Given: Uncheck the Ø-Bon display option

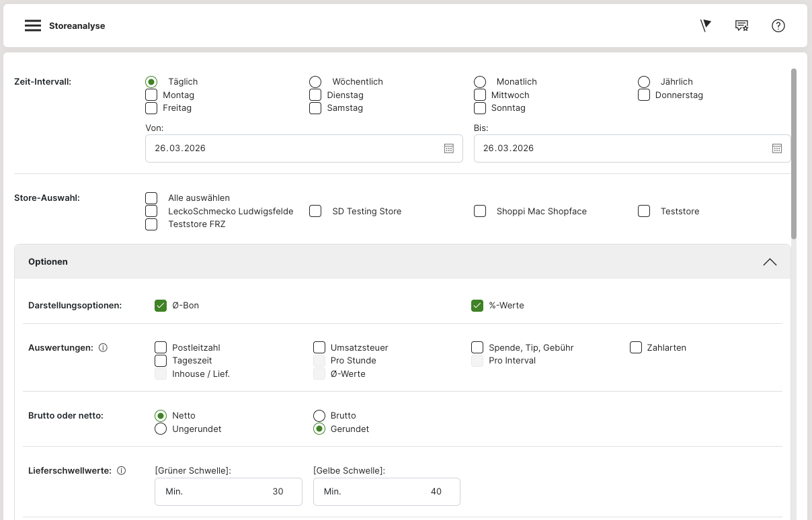Looking at the screenshot, I should coord(161,306).
